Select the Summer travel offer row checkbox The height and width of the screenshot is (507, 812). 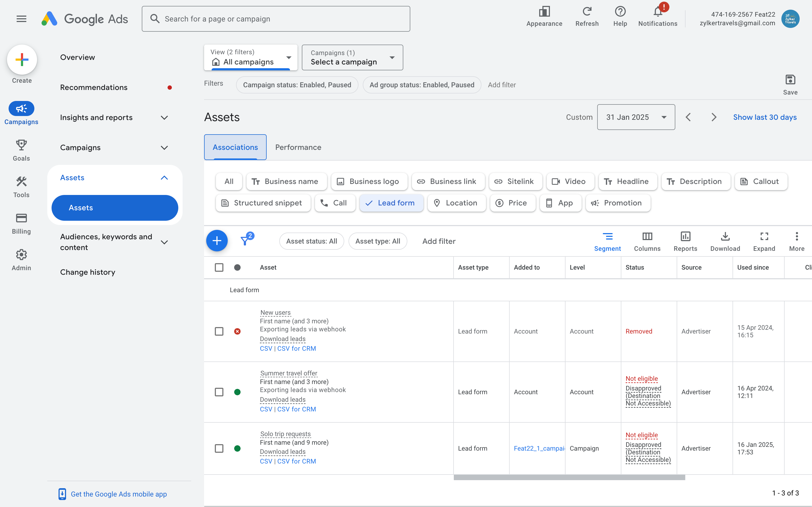click(219, 392)
